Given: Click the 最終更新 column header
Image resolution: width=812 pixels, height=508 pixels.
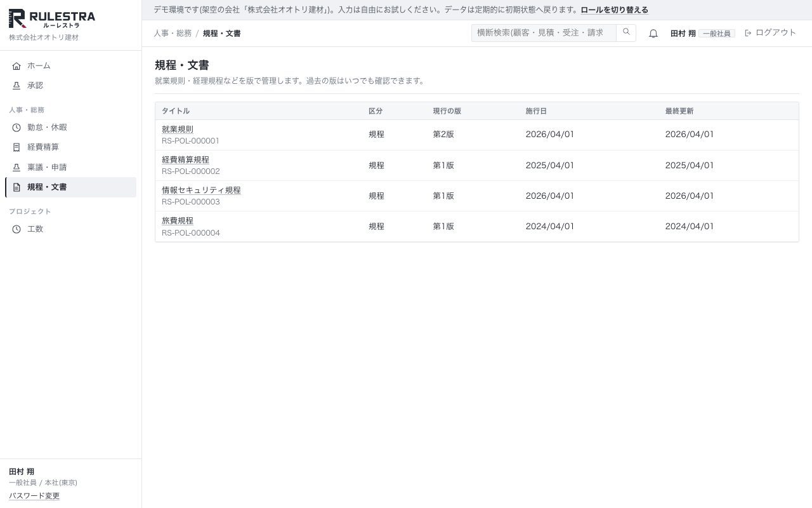Looking at the screenshot, I should 679,111.
